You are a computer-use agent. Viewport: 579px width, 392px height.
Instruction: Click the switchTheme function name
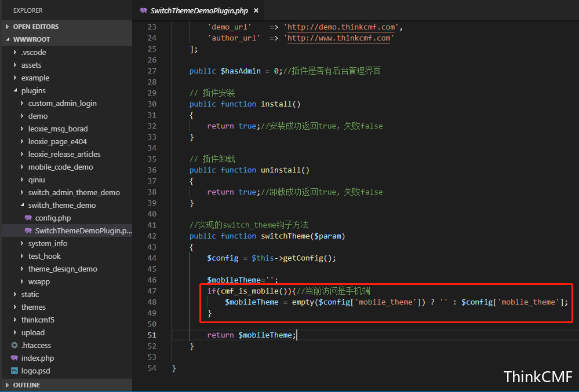tap(285, 236)
